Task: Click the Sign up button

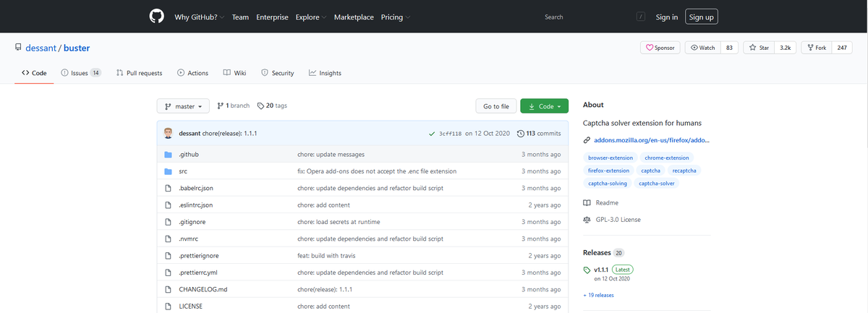Action: click(x=701, y=17)
